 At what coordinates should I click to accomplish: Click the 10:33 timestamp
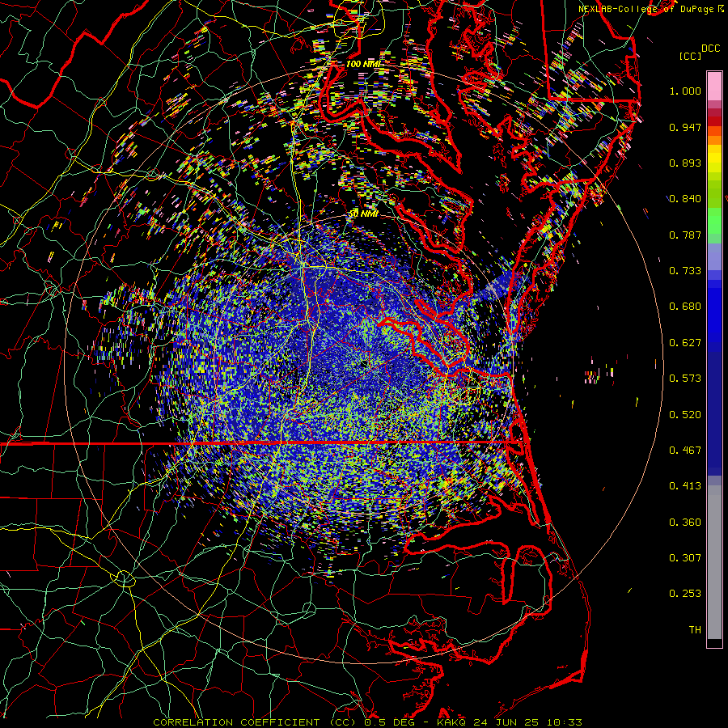pos(564,722)
